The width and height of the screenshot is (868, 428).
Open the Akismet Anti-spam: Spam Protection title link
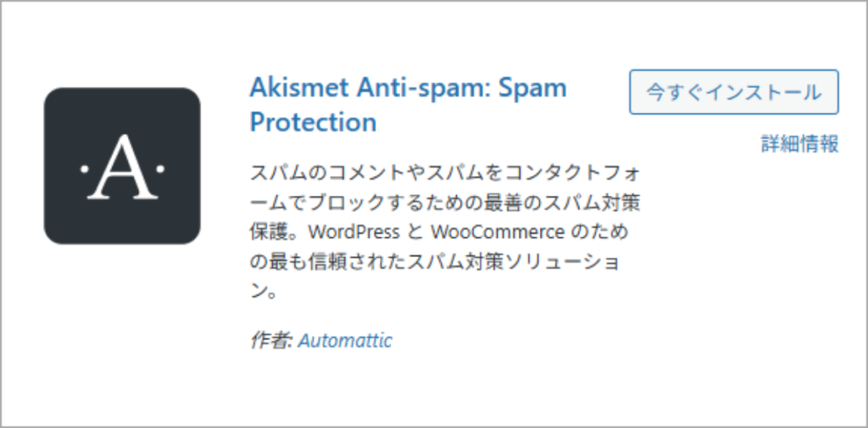[408, 105]
